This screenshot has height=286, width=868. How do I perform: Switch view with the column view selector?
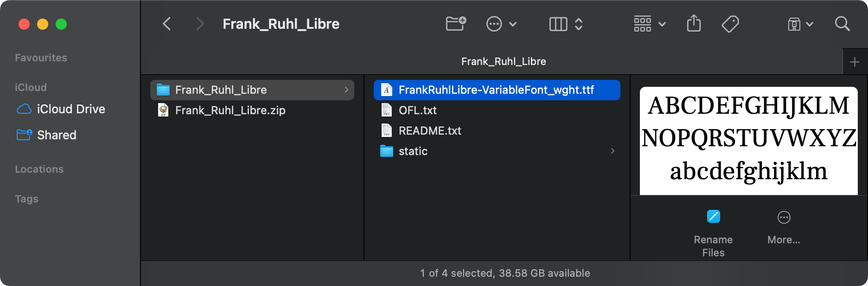[566, 24]
